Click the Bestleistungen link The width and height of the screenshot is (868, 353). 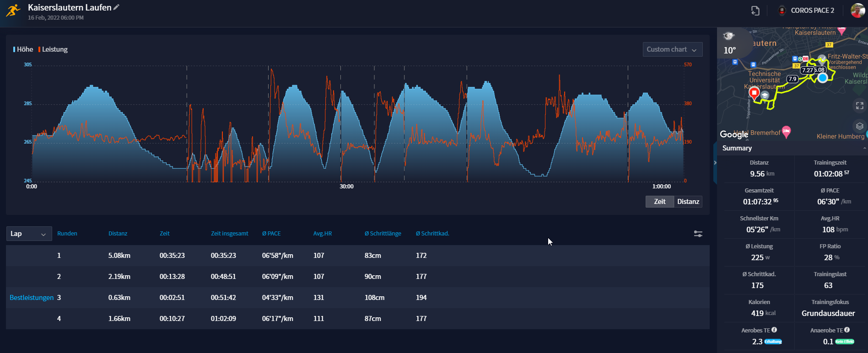32,298
